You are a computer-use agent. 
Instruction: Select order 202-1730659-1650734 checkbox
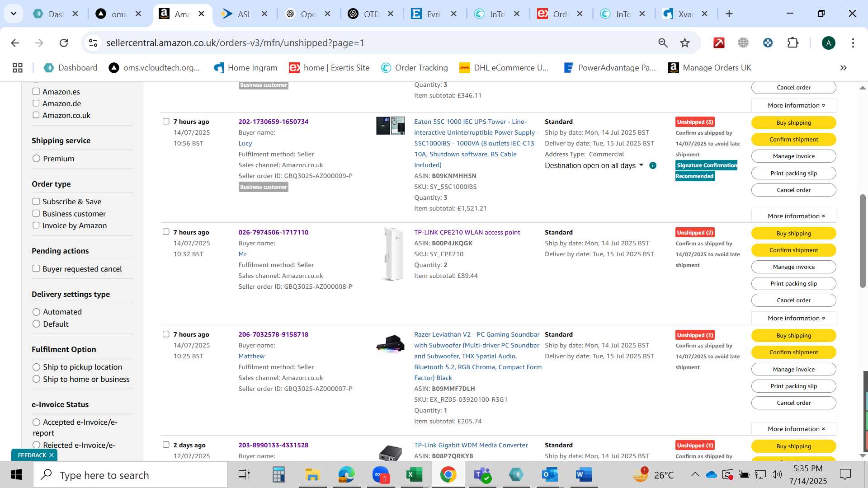[166, 121]
